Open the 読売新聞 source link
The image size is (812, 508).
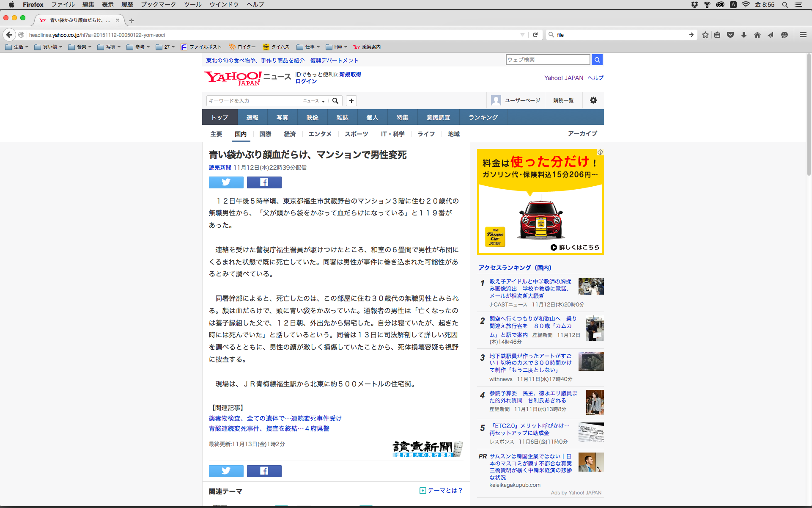(219, 168)
